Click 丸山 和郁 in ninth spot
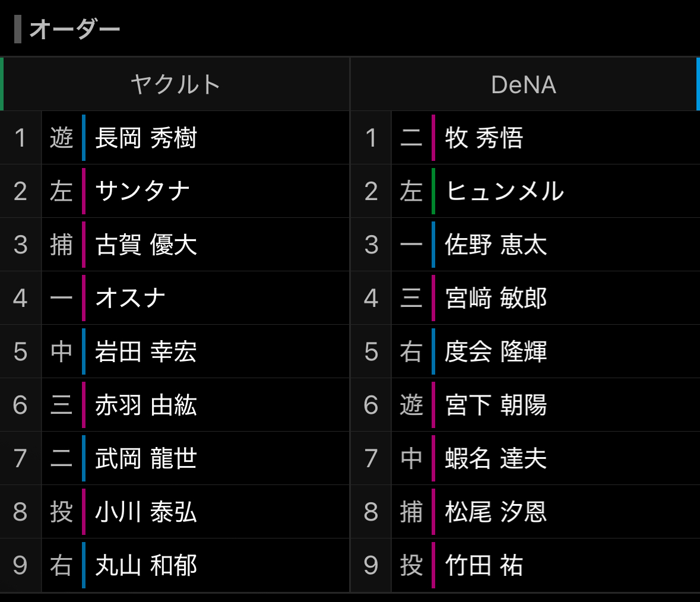This screenshot has width=700, height=602. (146, 565)
